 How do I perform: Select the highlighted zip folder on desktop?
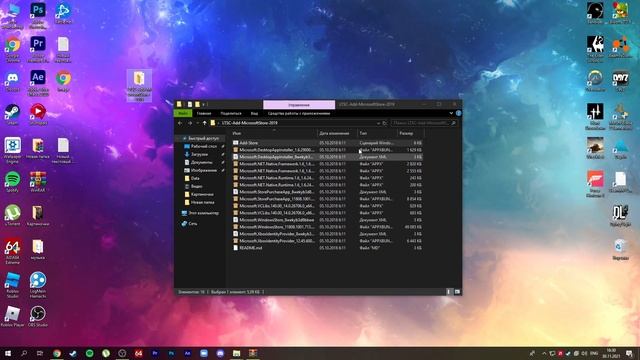[x=139, y=85]
